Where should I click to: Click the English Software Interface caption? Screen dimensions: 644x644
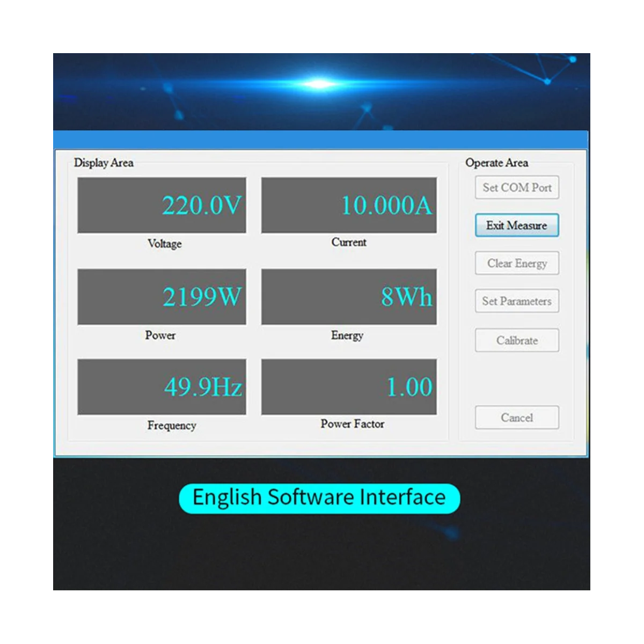coord(319,497)
